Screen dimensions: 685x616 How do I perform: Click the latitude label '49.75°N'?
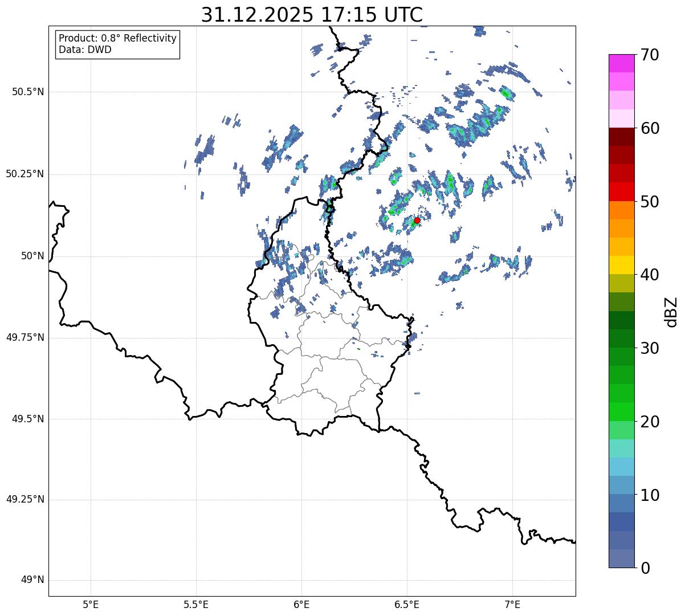(x=25, y=337)
